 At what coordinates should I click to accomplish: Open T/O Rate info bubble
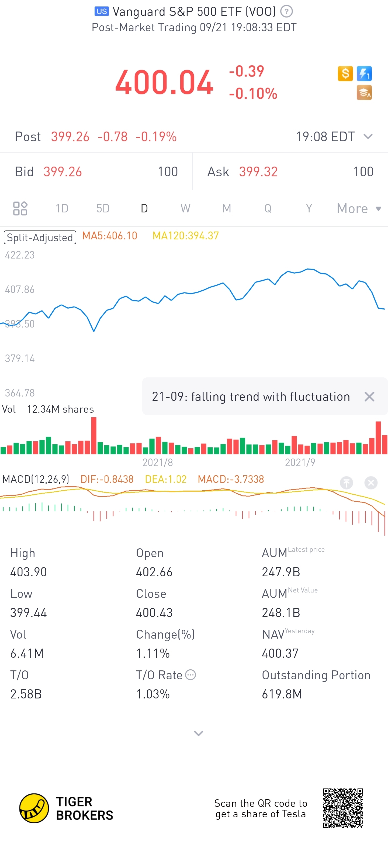(191, 675)
